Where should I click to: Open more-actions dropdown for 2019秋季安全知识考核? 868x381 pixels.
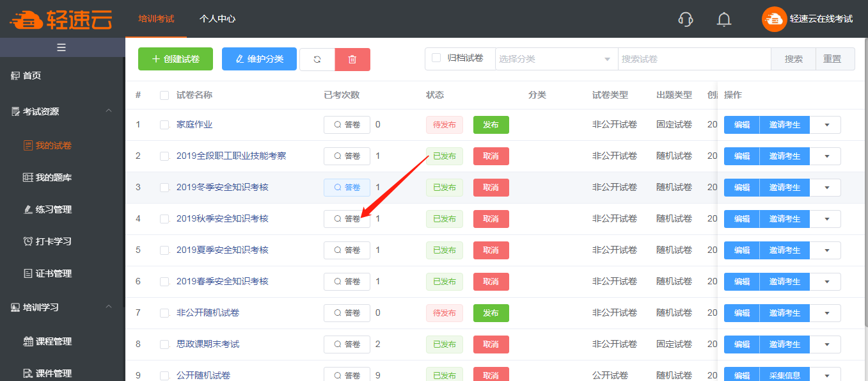[x=826, y=219]
